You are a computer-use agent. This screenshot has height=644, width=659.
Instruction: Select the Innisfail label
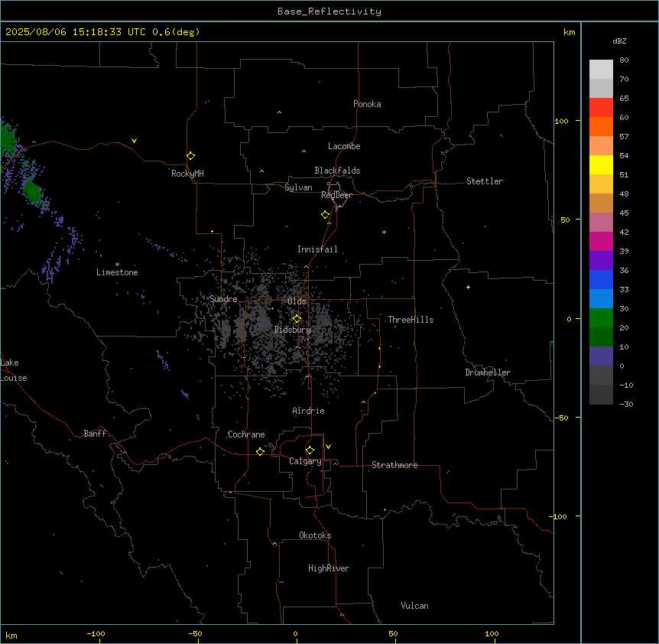[317, 249]
